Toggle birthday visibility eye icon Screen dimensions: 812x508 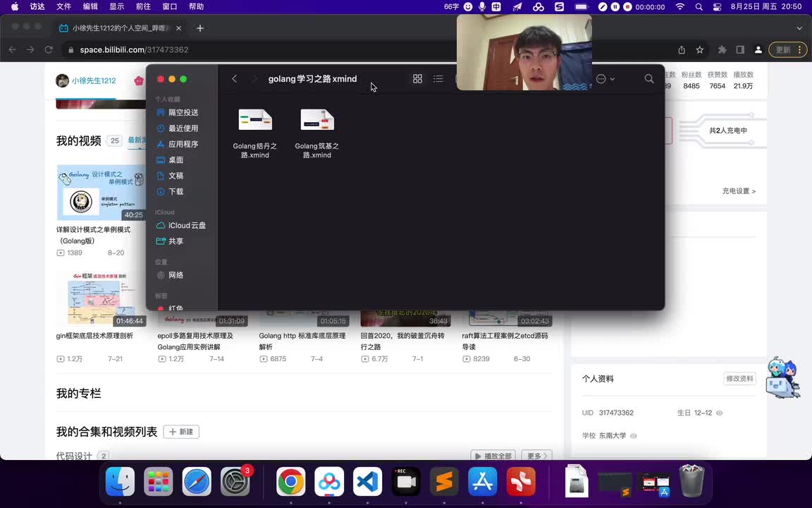[719, 413]
